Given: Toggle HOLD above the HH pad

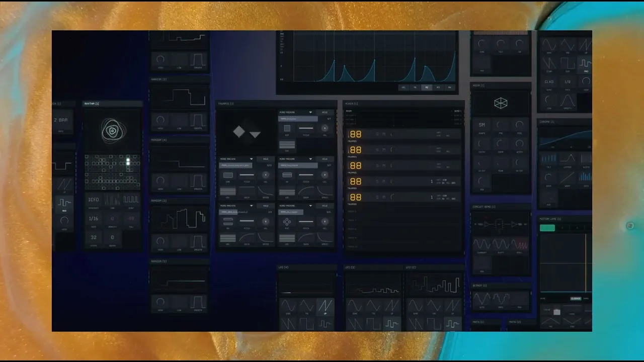Looking at the screenshot, I should [x=325, y=159].
